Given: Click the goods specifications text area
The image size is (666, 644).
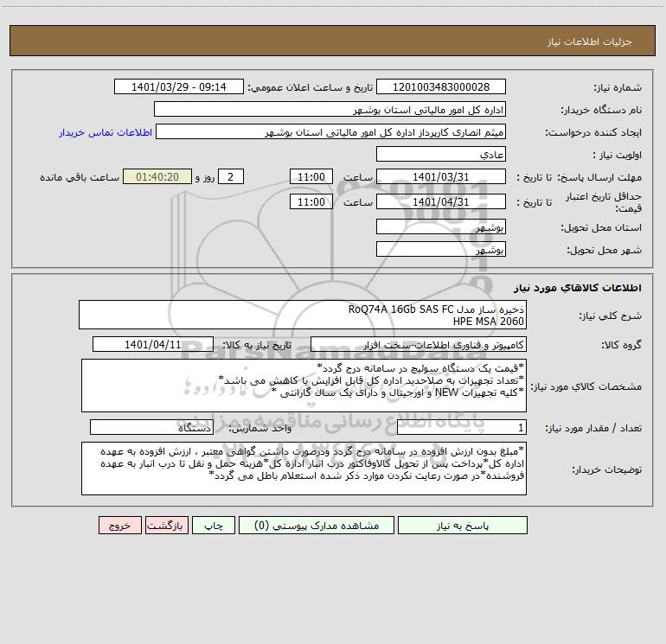Looking at the screenshot, I should [304, 386].
